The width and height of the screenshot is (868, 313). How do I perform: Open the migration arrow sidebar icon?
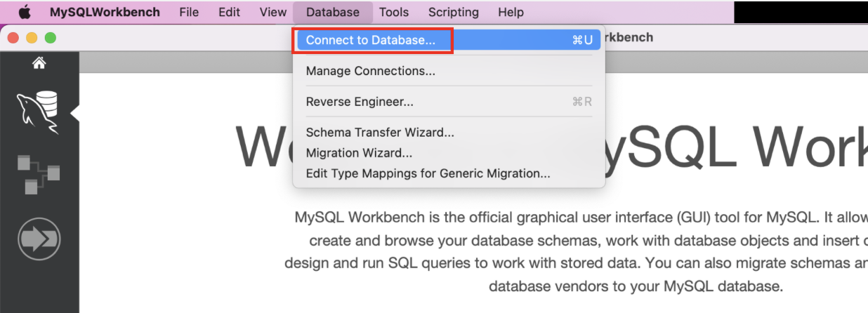point(39,239)
